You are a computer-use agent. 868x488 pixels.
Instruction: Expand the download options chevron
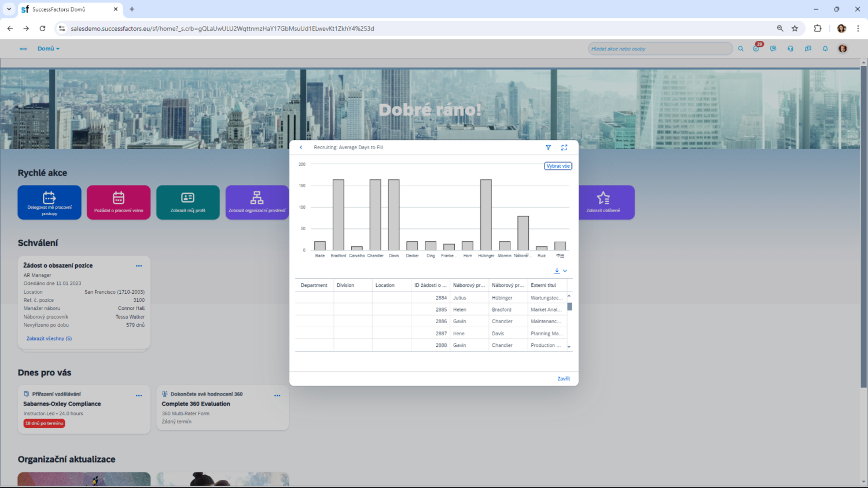pyautogui.click(x=565, y=271)
